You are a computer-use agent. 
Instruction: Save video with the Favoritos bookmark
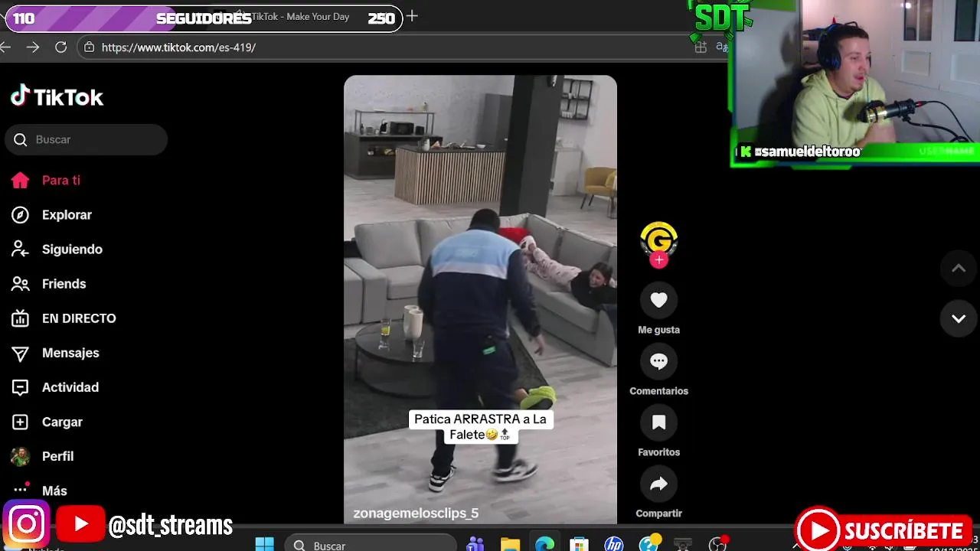point(658,422)
